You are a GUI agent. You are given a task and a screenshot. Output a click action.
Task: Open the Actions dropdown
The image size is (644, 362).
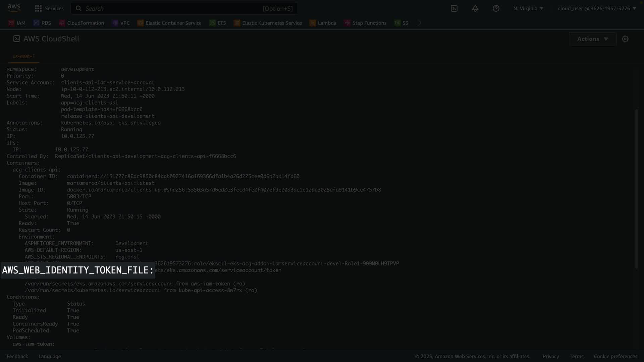(592, 39)
